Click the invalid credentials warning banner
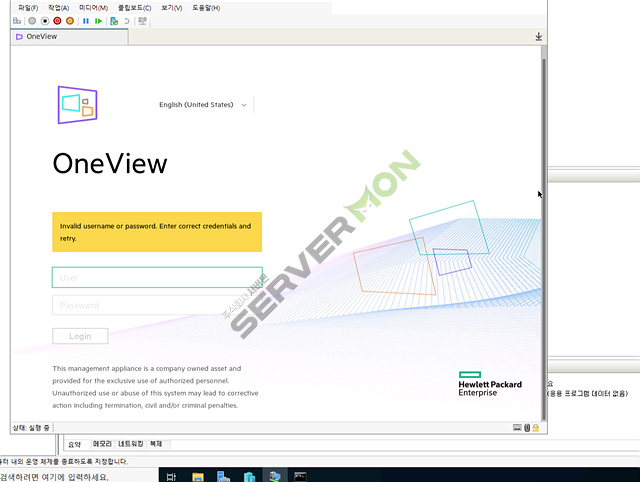 pyautogui.click(x=157, y=232)
